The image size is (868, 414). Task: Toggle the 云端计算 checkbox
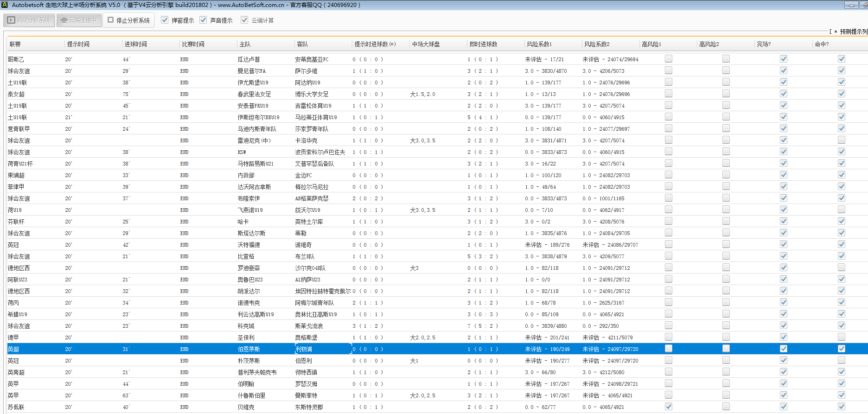point(244,20)
